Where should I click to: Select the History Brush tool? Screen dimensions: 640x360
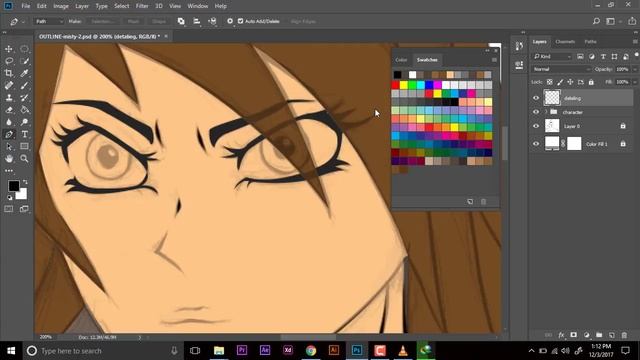(24, 98)
